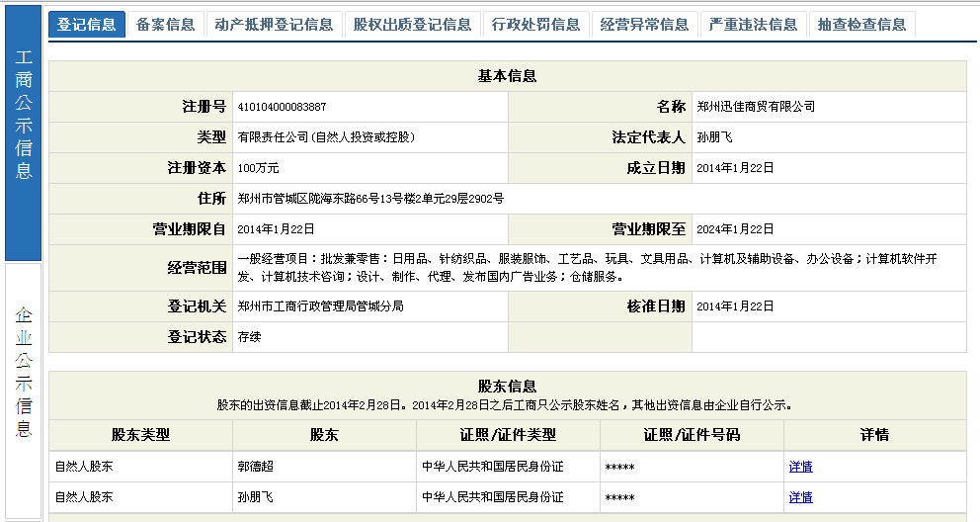The width and height of the screenshot is (980, 522).
Task: Click the shareholder disclosure note about 2014年2月28日
Action: [505, 405]
